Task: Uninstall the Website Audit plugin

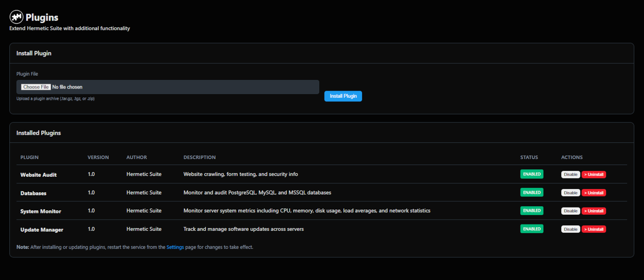Action: coord(594,174)
